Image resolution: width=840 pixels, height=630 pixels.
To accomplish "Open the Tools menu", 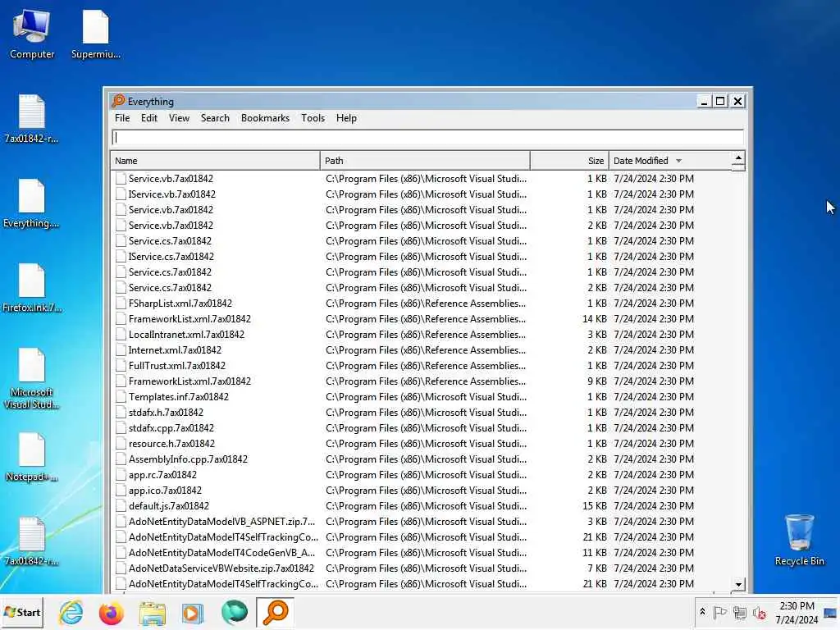I will click(313, 118).
